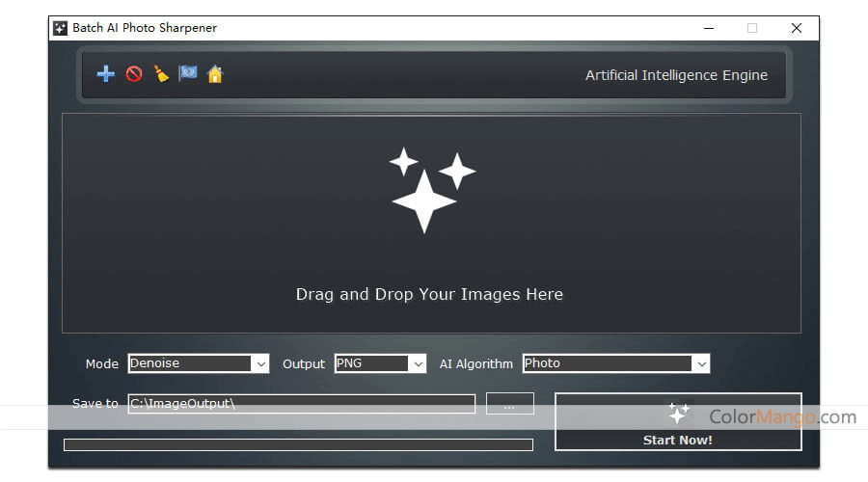Image resolution: width=868 pixels, height=482 pixels.
Task: Minimize the Batch AI Photo Sharpener window
Action: tap(707, 28)
